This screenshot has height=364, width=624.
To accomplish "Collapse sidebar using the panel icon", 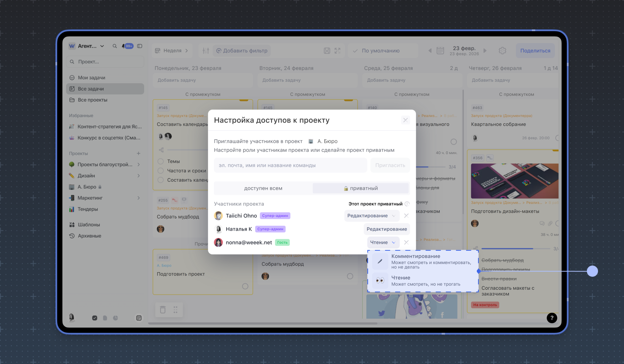I will (140, 46).
